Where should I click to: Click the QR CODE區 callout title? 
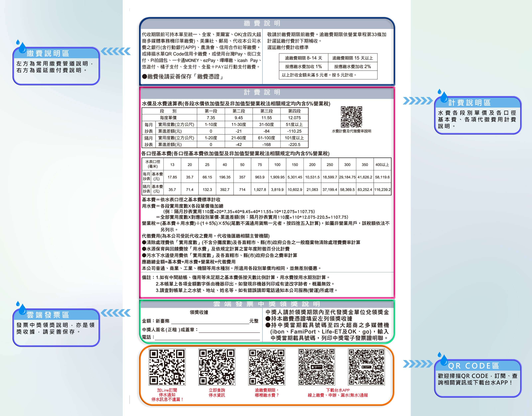point(473,366)
